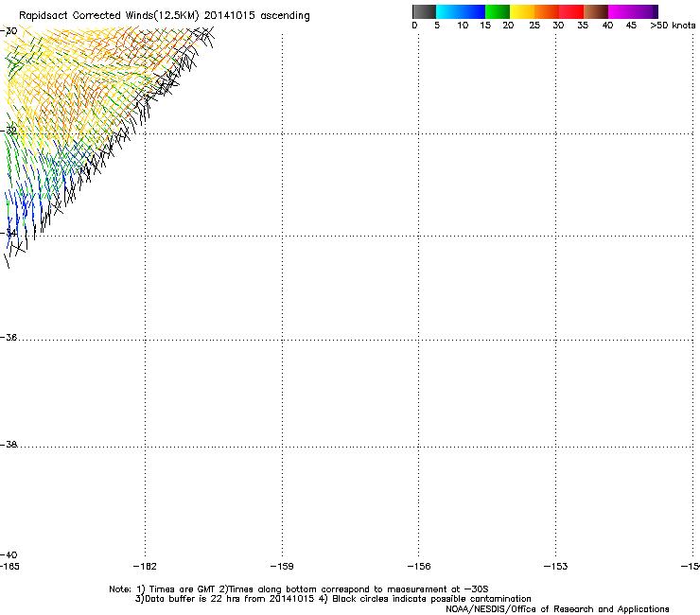Click the 'Rapidscat Corrected Winds' title text

86,16
